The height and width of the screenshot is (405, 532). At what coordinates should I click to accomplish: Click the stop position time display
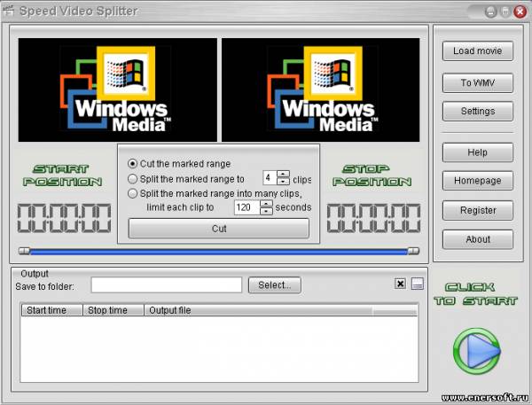point(373,218)
